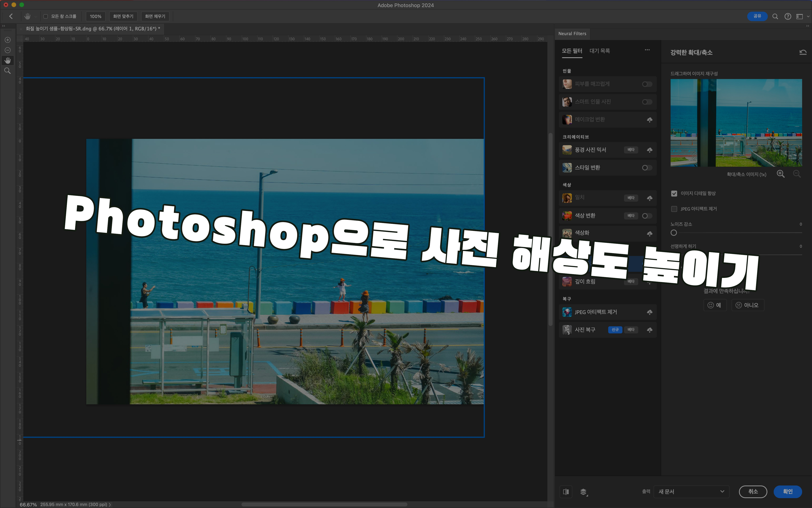Expand the workspace switcher chevron at top right
The image size is (812, 508).
(808, 16)
